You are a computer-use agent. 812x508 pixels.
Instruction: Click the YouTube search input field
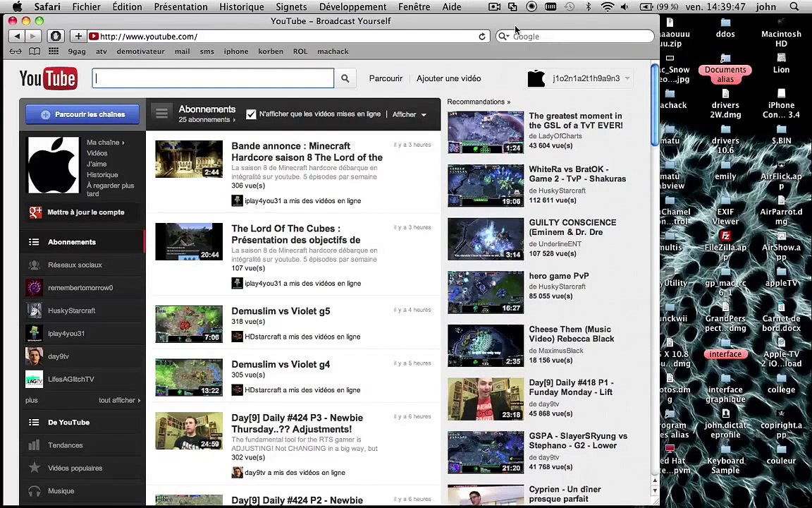tap(213, 78)
